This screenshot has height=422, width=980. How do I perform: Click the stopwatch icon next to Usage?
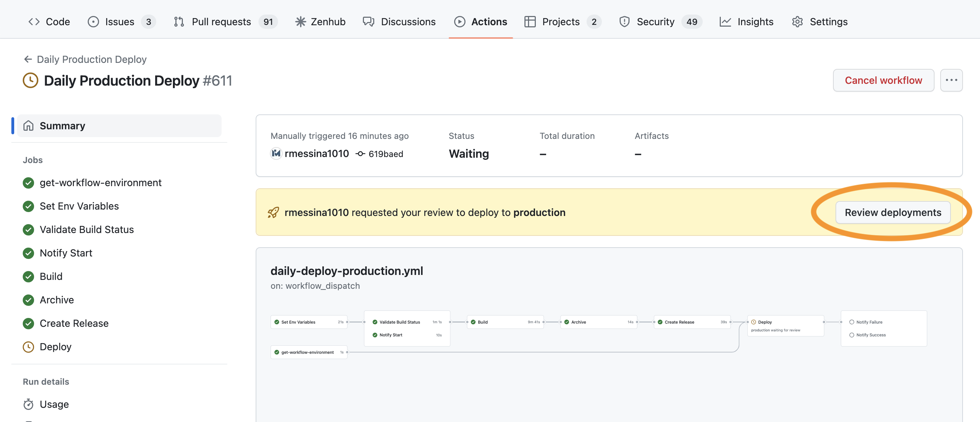[28, 404]
